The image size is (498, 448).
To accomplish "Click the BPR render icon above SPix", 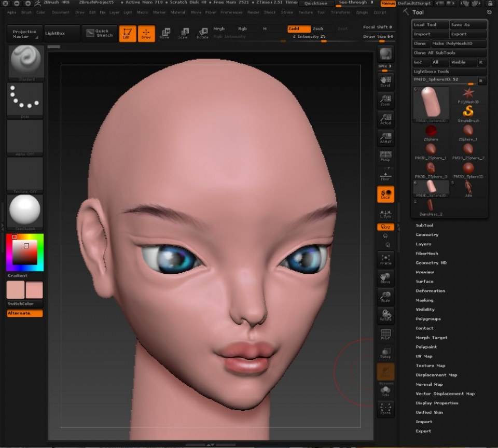I will point(385,54).
